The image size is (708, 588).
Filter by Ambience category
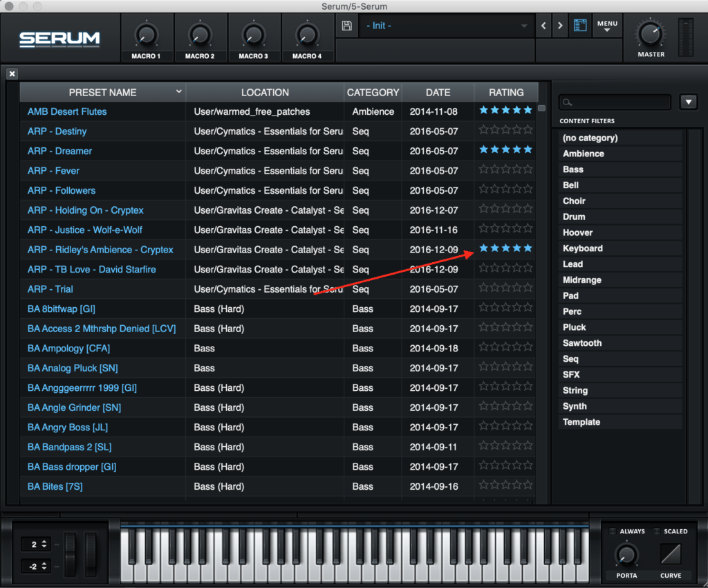620,154
